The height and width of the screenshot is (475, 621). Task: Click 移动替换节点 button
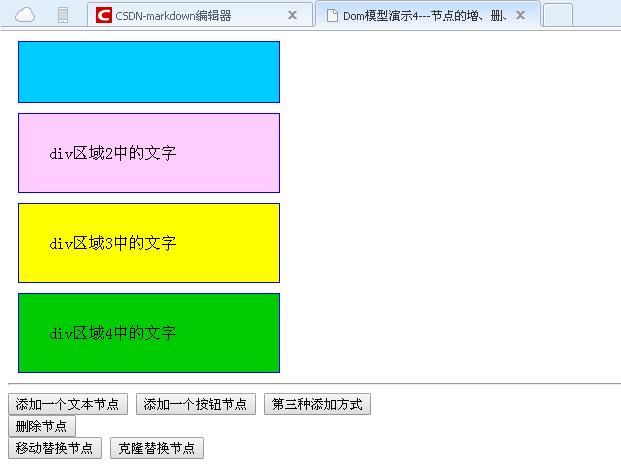tap(55, 448)
